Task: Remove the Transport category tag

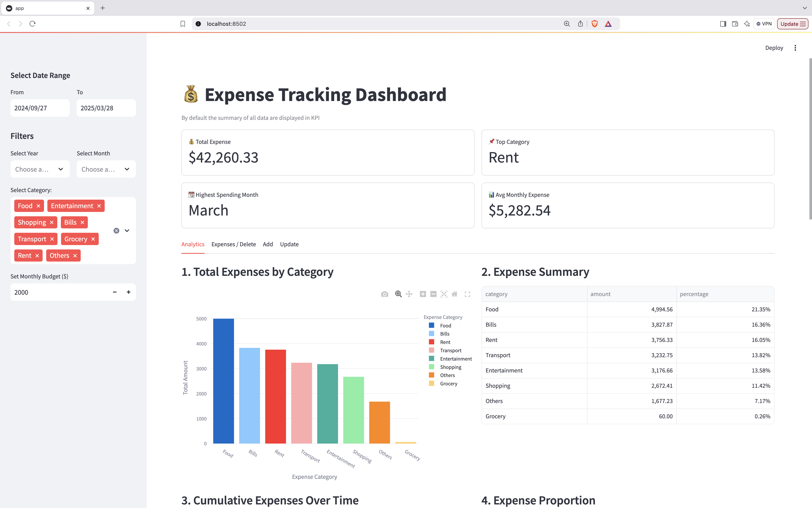Action: tap(52, 239)
